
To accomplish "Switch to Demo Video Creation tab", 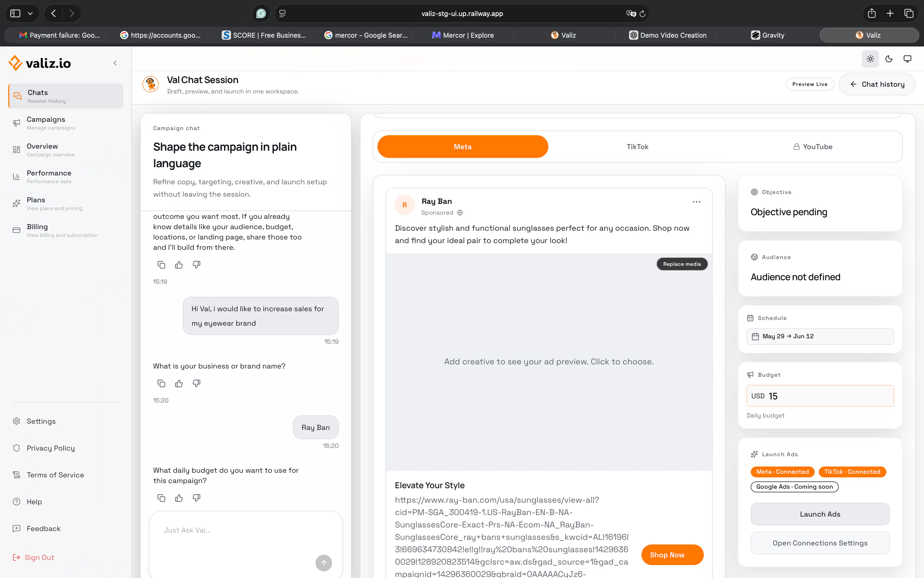I will point(668,35).
